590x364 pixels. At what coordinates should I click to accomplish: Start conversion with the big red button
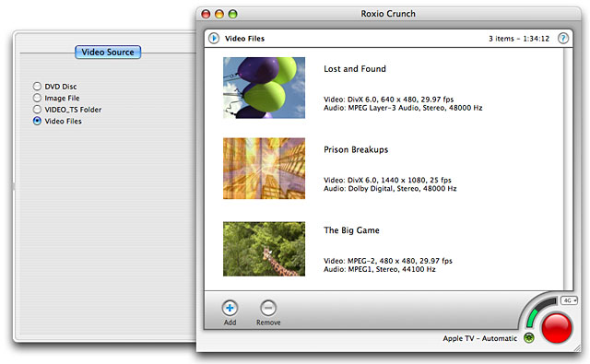[557, 328]
